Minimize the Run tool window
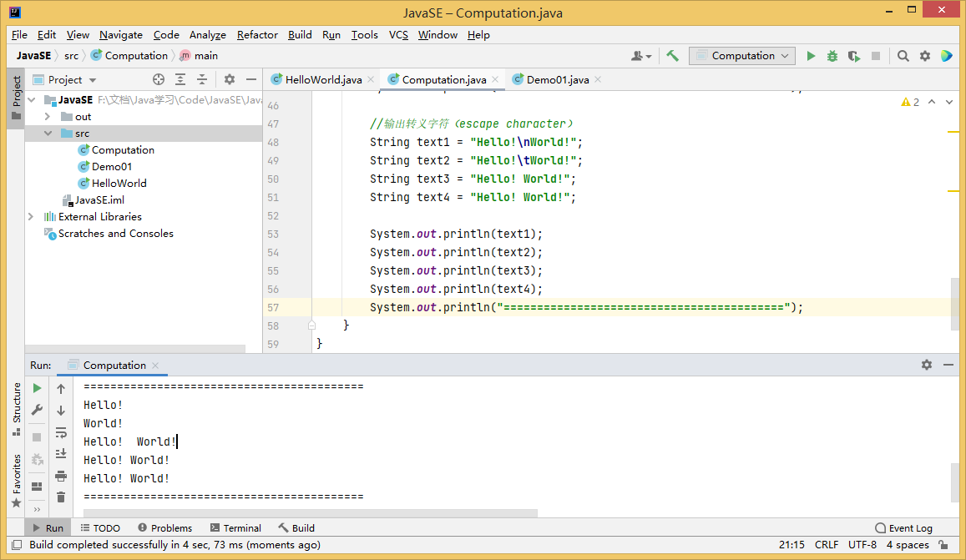The image size is (966, 560). 948,365
